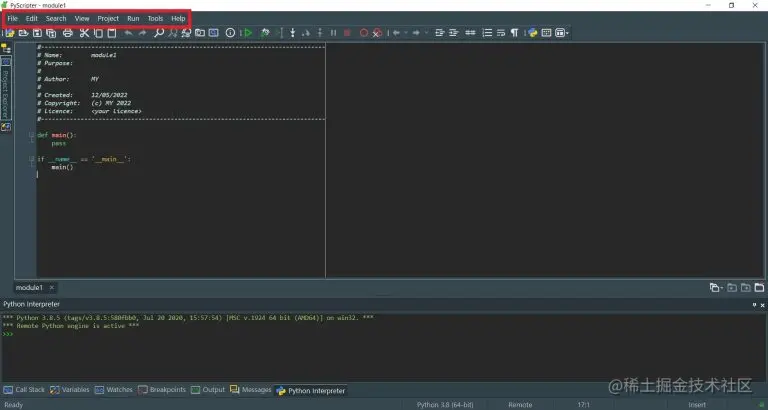The width and height of the screenshot is (768, 410).
Task: Click the Save All toolbar icon
Action: coord(51,33)
